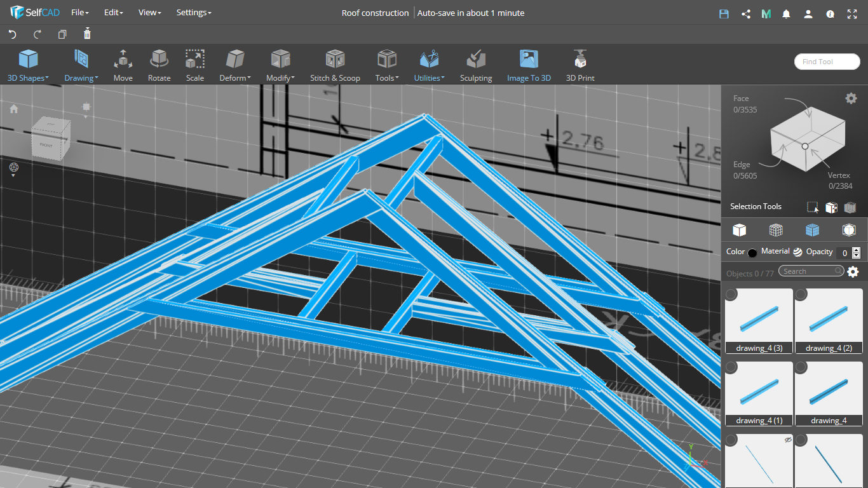Viewport: 868px width, 488px height.
Task: Open the Settings menu
Action: coord(194,13)
